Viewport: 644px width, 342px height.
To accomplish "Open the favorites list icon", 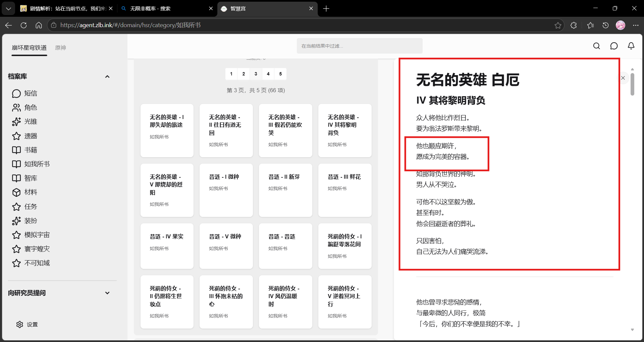I will pyautogui.click(x=590, y=25).
